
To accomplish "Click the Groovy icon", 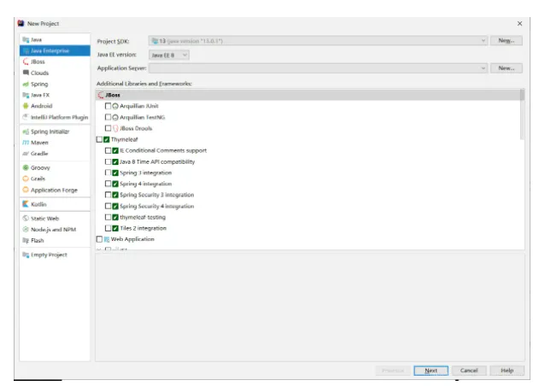I will pyautogui.click(x=26, y=167).
